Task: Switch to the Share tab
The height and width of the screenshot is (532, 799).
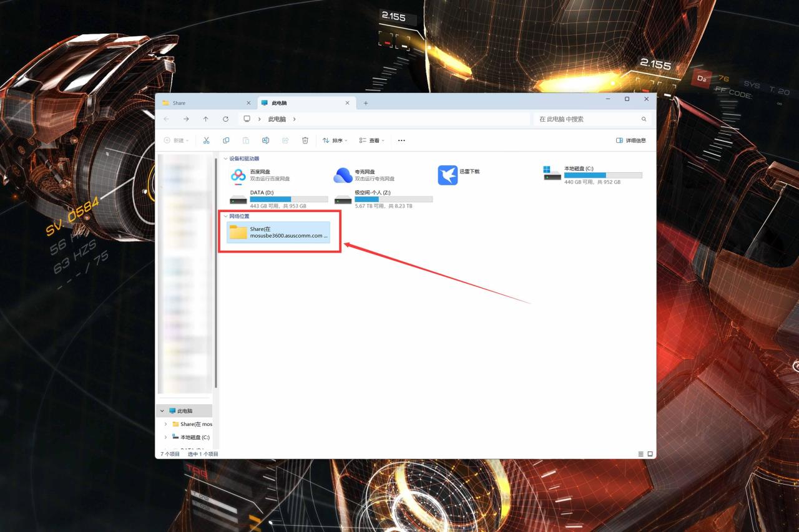Action: (206, 103)
